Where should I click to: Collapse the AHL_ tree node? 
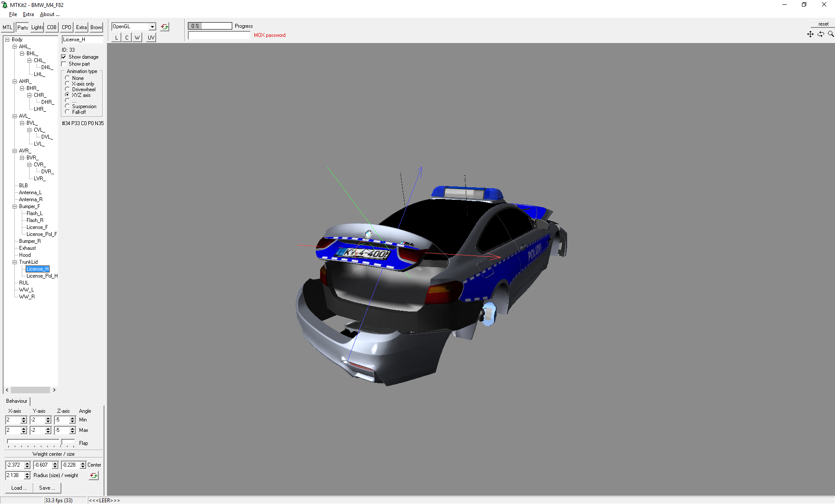click(14, 46)
